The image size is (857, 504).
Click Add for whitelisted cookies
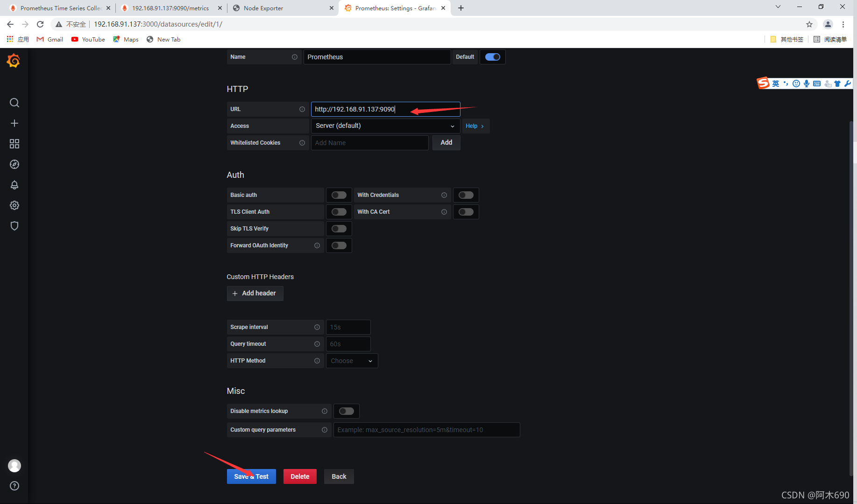coord(446,142)
